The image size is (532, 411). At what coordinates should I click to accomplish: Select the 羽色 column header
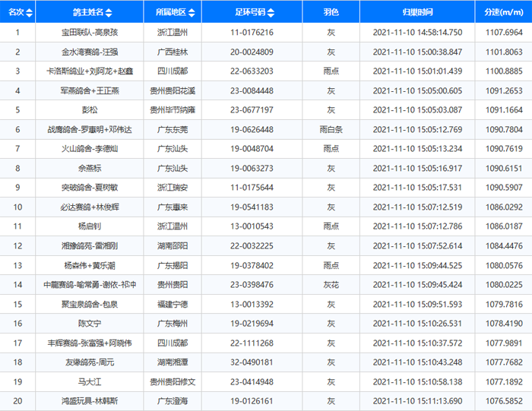331,13
